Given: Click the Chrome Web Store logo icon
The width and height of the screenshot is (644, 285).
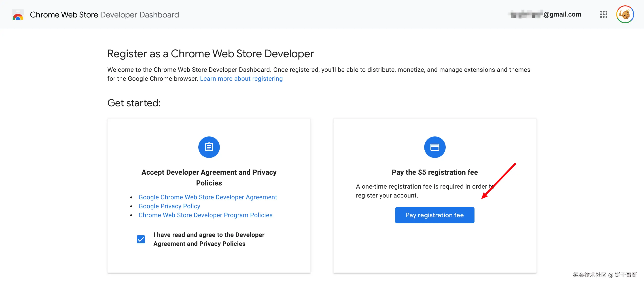Looking at the screenshot, I should click(18, 15).
